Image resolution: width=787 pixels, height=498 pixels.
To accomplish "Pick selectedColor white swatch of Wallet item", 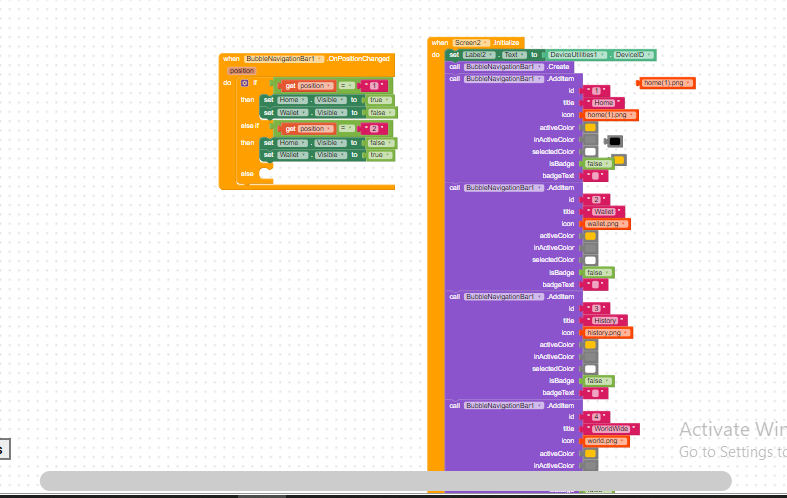I will 590,260.
